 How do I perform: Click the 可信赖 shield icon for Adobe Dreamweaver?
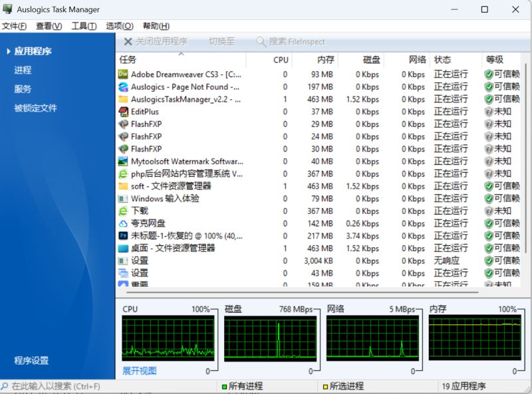tap(489, 74)
